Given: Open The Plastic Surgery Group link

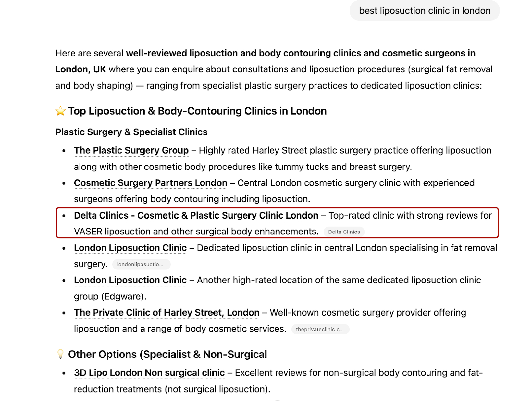Looking at the screenshot, I should point(131,150).
